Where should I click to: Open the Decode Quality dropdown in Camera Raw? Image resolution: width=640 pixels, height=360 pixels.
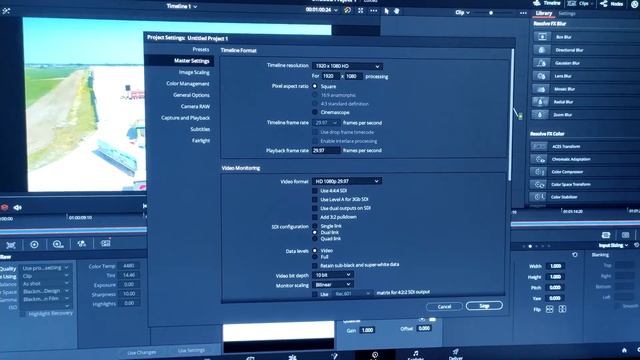coord(46,268)
